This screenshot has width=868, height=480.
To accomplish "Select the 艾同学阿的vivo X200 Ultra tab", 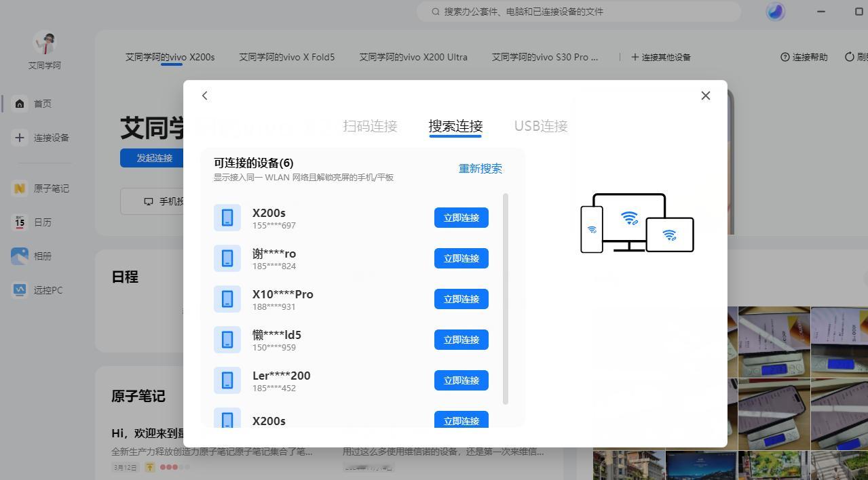I will [413, 57].
